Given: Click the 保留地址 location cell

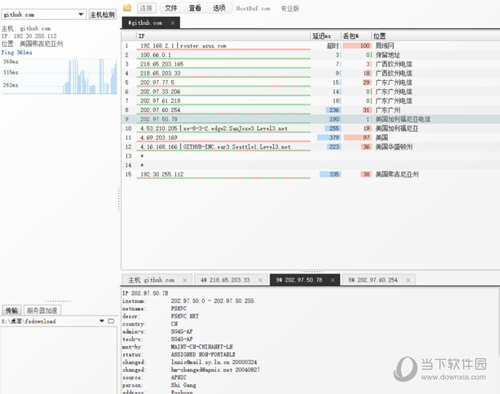Looking at the screenshot, I should coord(388,55).
